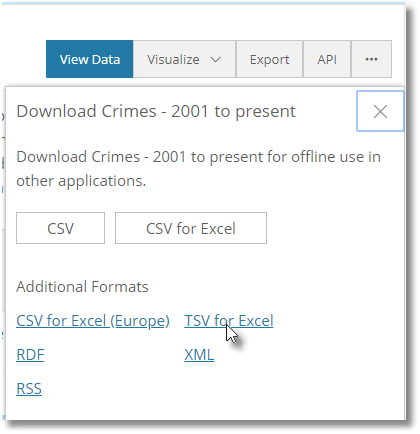Open the RSS feed link
Image resolution: width=420 pixels, height=434 pixels.
29,389
